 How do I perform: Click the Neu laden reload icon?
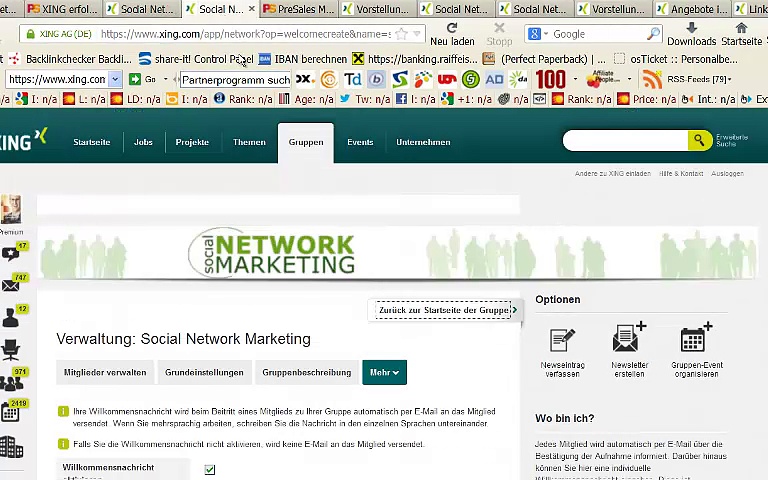point(452,29)
